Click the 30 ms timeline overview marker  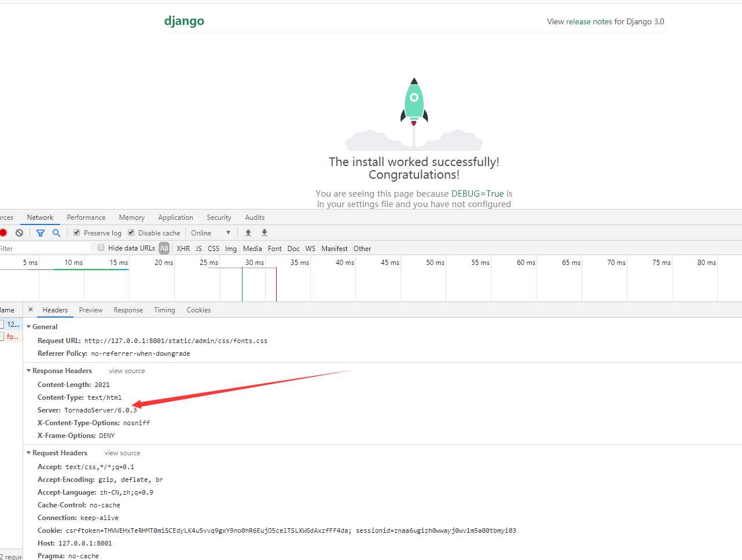point(255,262)
